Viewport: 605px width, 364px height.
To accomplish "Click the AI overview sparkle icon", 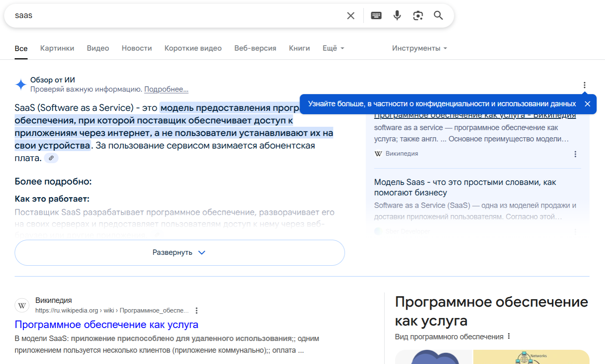I will 21,85.
